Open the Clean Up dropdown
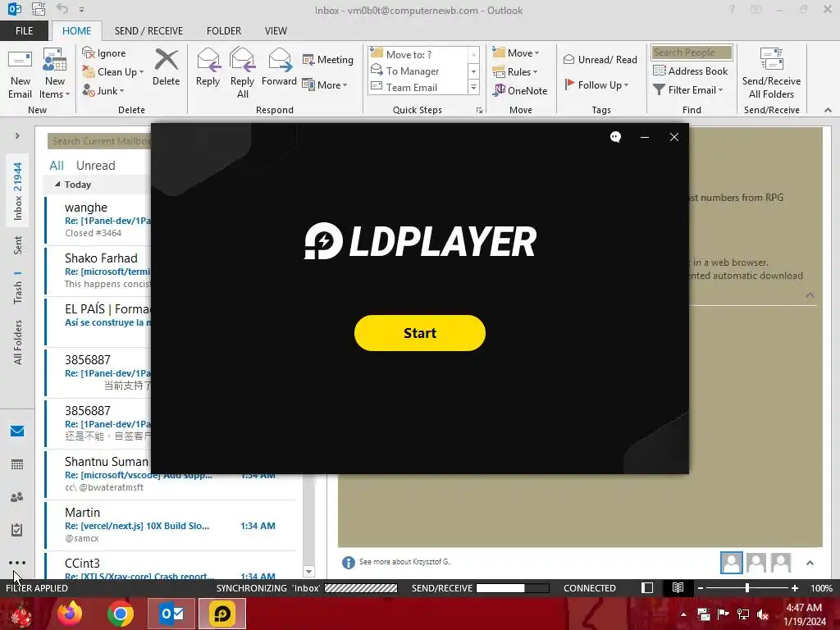This screenshot has height=630, width=840. pos(113,72)
